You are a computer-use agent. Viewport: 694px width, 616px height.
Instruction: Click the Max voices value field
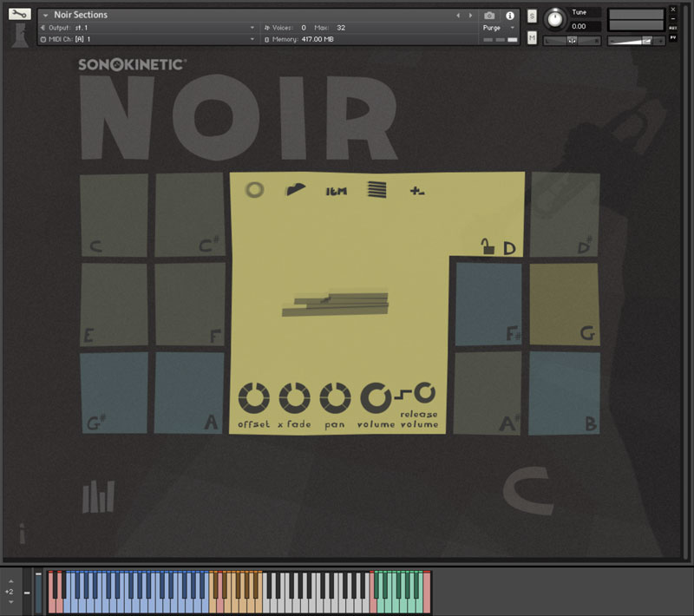click(342, 28)
